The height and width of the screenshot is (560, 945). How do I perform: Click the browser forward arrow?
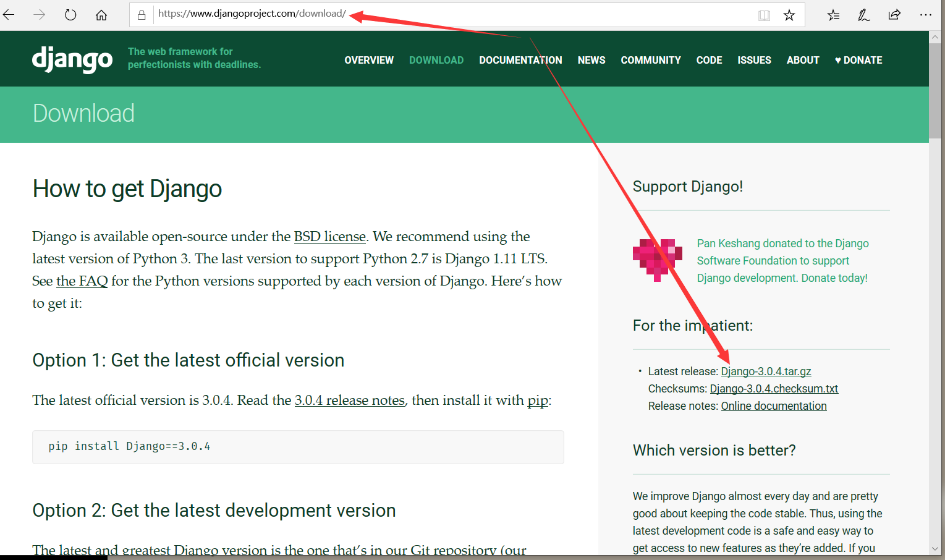(40, 15)
